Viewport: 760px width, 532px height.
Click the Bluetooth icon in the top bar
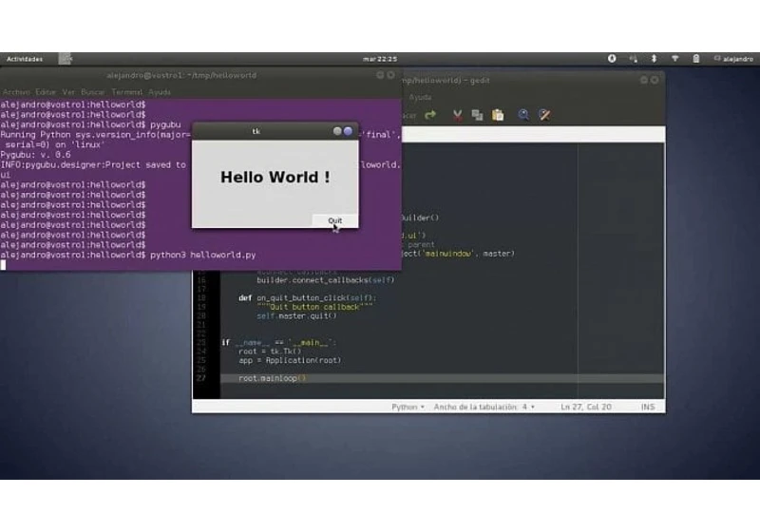(654, 59)
